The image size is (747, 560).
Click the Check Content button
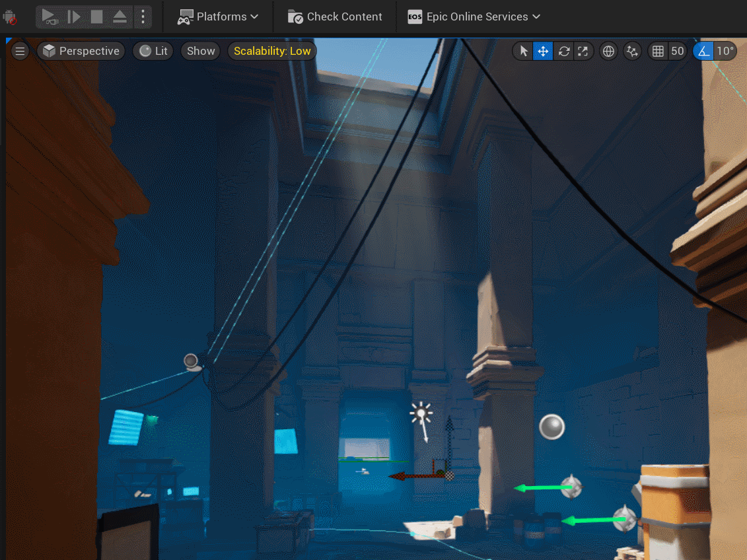(x=336, y=17)
